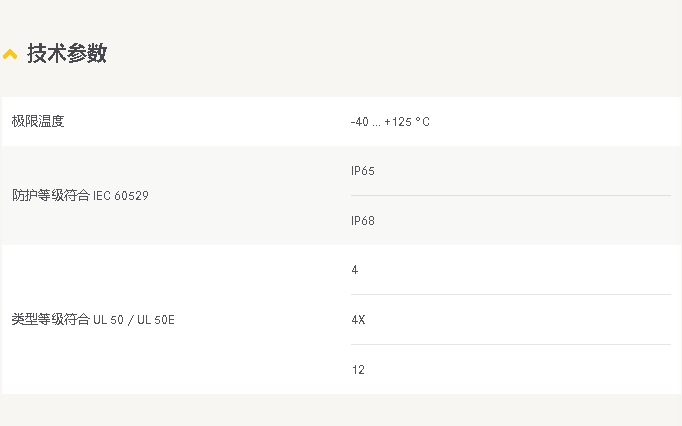Collapse section with yellow chevron icon

pyautogui.click(x=10, y=54)
